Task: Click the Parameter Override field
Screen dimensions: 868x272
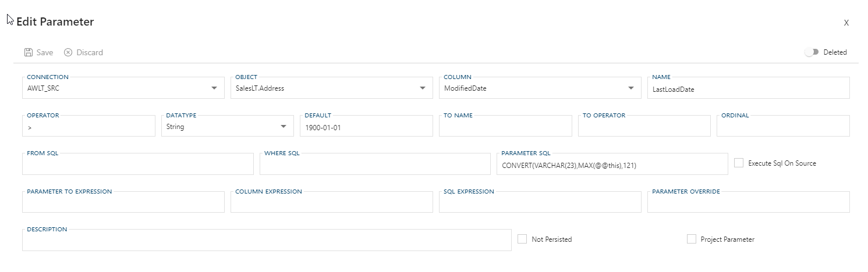Action: pyautogui.click(x=747, y=203)
